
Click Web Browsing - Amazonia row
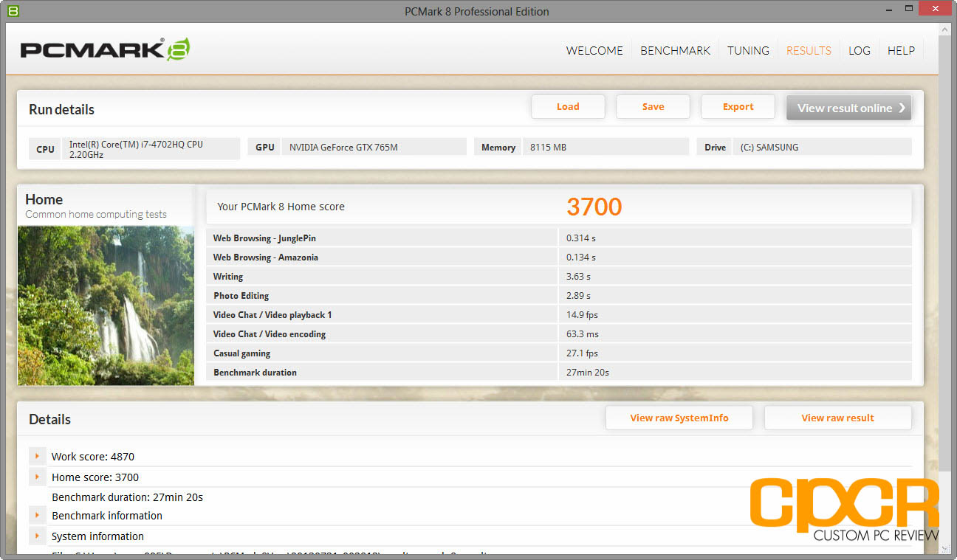coord(558,257)
